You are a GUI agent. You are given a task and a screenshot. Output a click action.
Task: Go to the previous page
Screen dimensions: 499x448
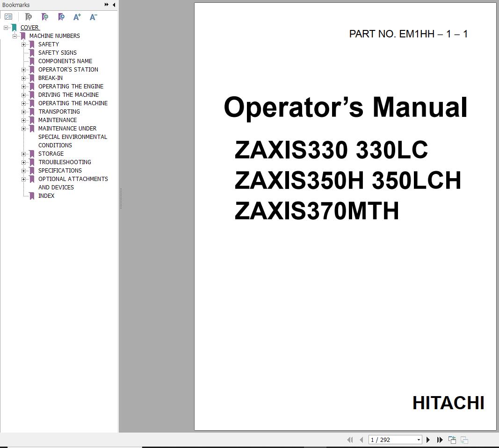tap(361, 440)
